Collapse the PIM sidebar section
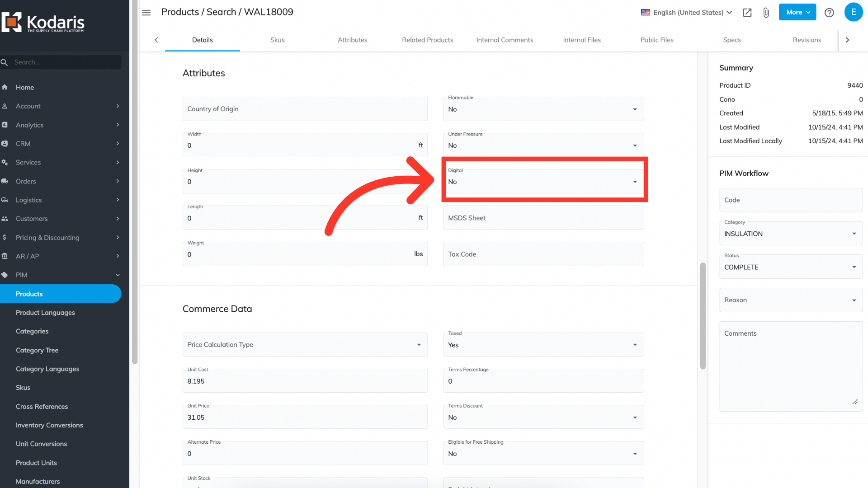 (118, 275)
